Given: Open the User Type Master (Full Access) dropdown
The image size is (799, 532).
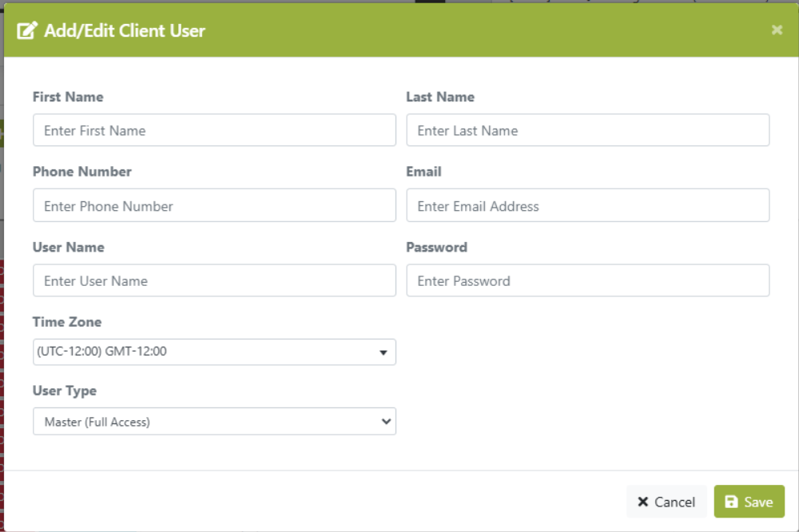Looking at the screenshot, I should pos(213,422).
